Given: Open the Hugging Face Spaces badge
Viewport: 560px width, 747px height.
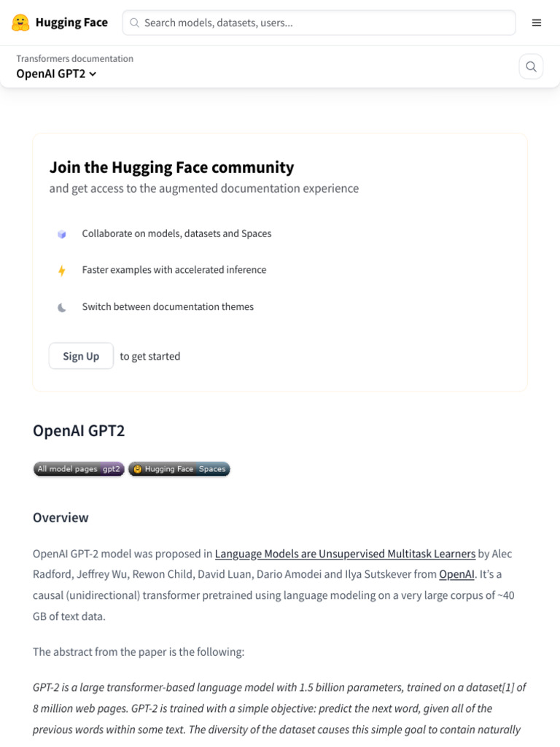Looking at the screenshot, I should [x=179, y=469].
